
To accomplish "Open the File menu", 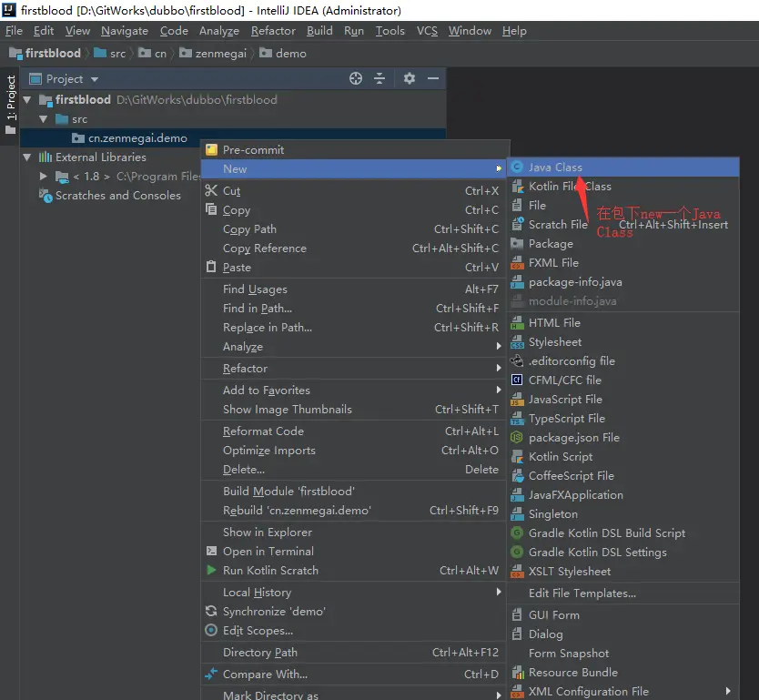I will coord(14,31).
